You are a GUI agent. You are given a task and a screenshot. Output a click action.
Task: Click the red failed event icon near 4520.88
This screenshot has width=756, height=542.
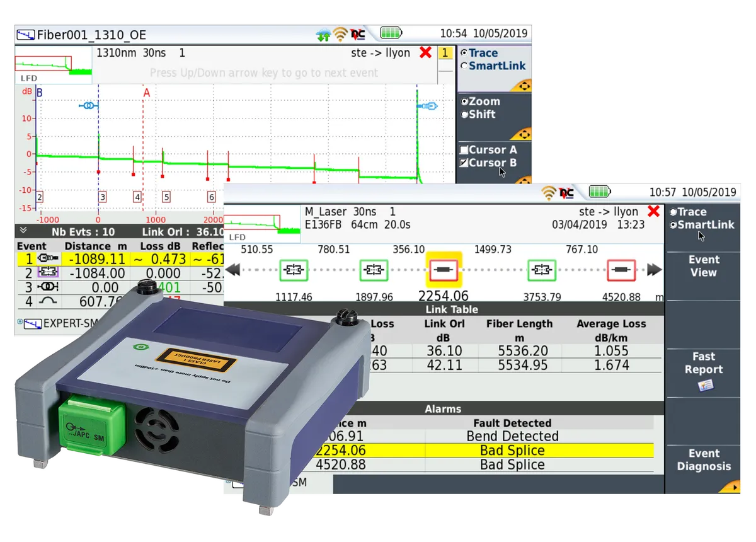point(622,270)
